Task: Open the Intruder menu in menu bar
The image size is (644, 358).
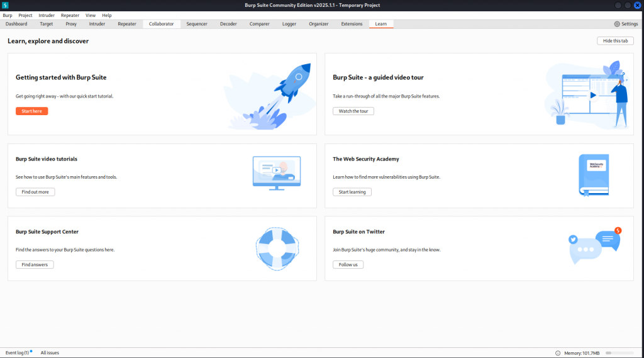Action: click(x=47, y=15)
